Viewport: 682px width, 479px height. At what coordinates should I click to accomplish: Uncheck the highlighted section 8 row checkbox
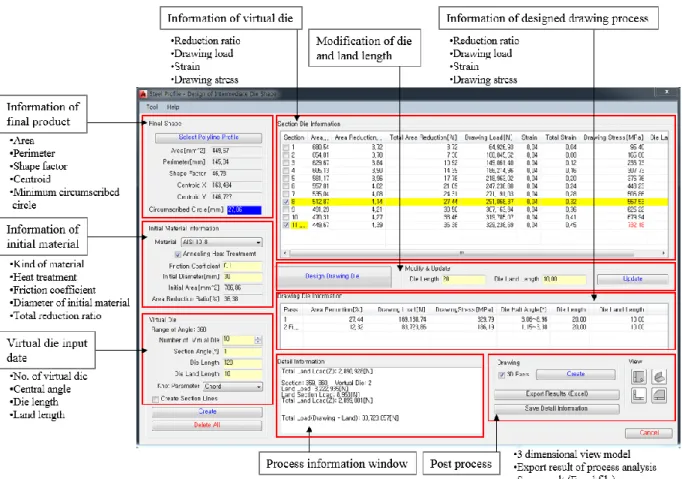(x=286, y=202)
